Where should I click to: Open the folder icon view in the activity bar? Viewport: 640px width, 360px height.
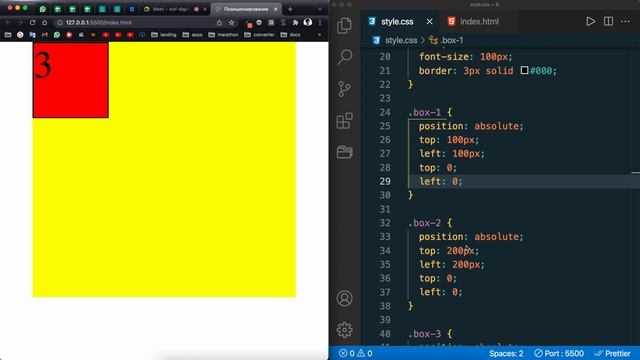click(x=344, y=152)
